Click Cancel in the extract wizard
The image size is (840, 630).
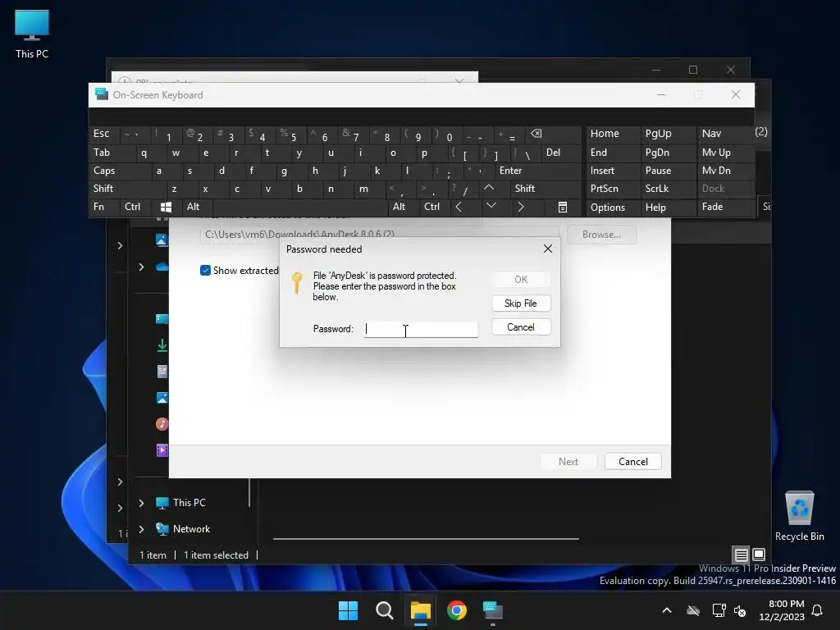632,462
